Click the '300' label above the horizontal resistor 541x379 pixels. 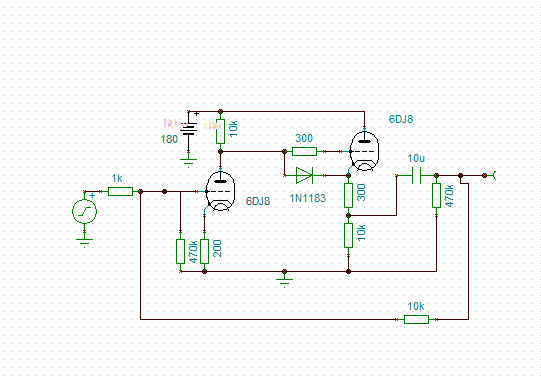coord(304,138)
